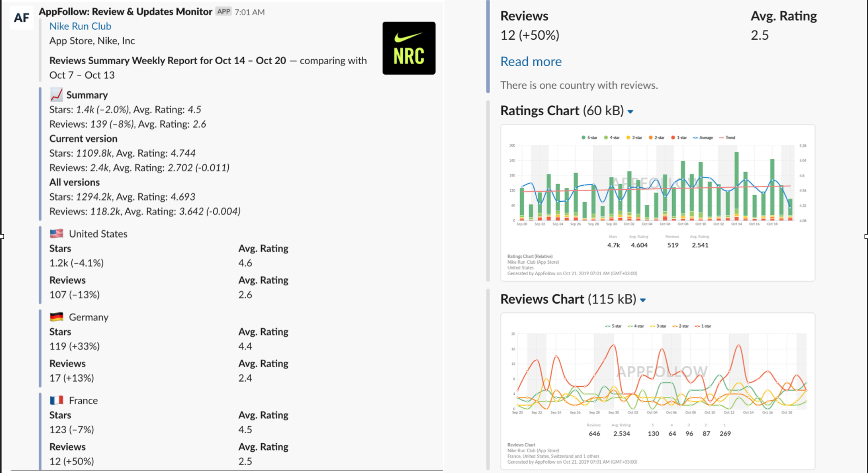Click the AF AppFollow avatar

point(22,18)
